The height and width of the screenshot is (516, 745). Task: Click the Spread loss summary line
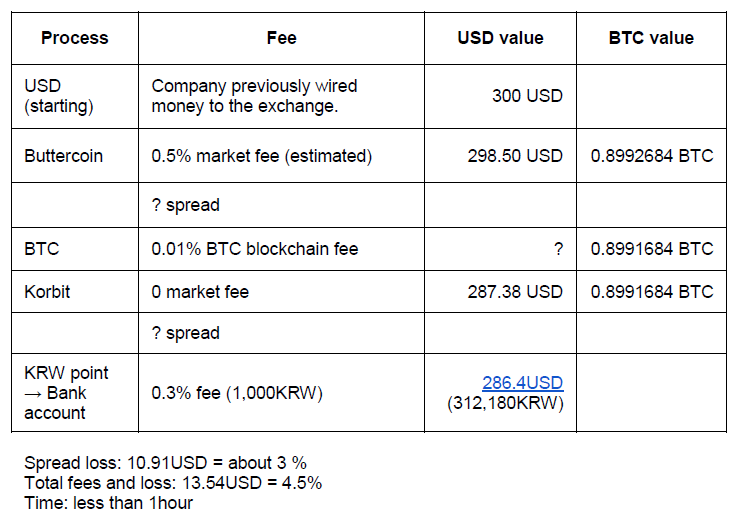click(165, 463)
